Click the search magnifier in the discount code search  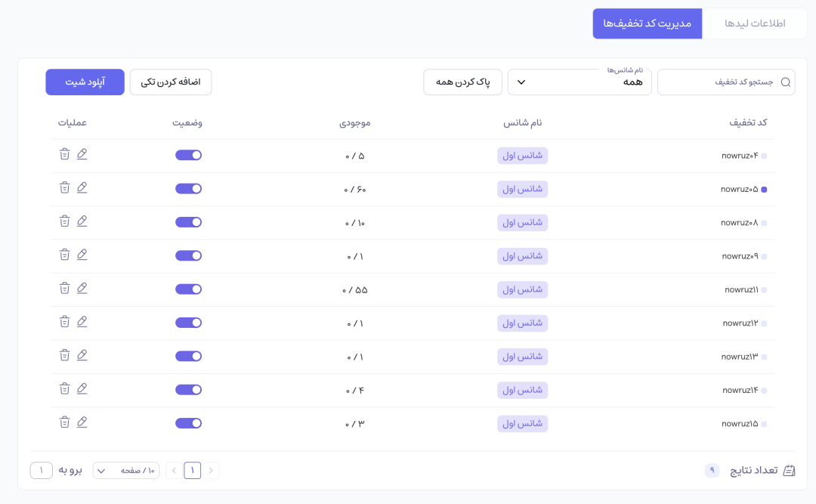[787, 82]
